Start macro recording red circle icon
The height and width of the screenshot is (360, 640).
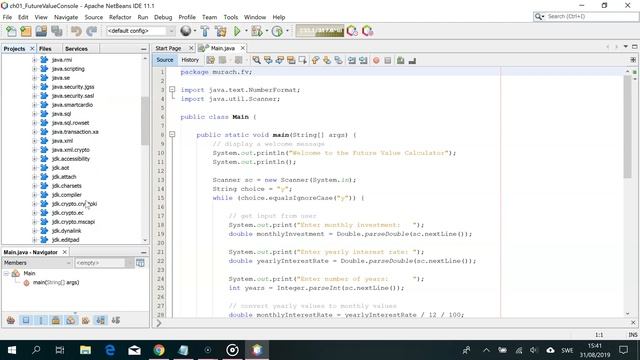(376, 60)
